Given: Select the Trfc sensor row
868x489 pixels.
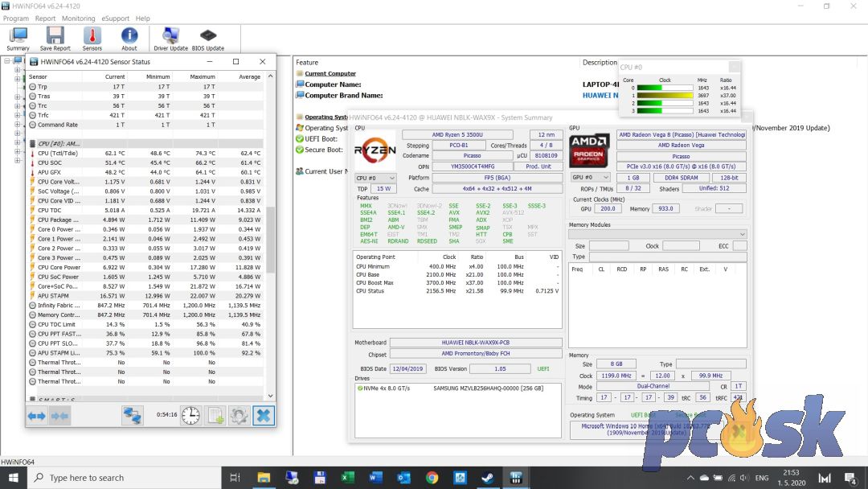Looking at the screenshot, I should click(x=145, y=115).
